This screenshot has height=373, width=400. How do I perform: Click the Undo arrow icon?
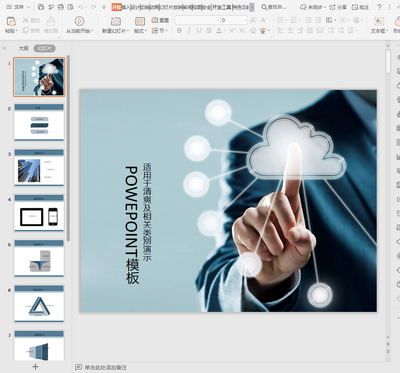(x=80, y=7)
